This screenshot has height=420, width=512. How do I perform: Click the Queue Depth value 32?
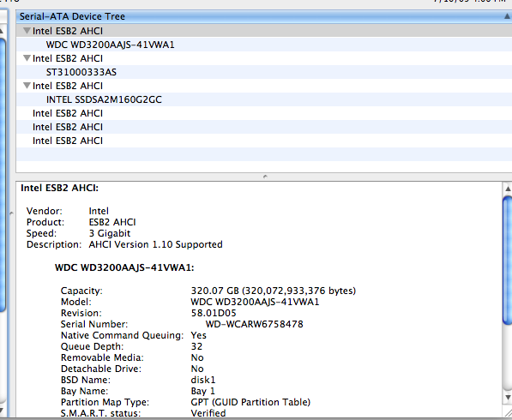pyautogui.click(x=196, y=346)
